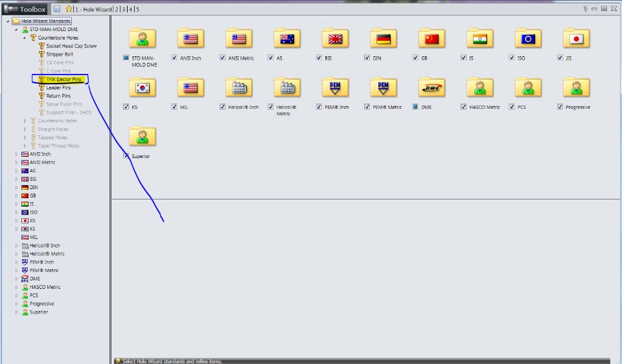Toggle the DIN standard checkbox
622x364 pixels.
coord(367,58)
